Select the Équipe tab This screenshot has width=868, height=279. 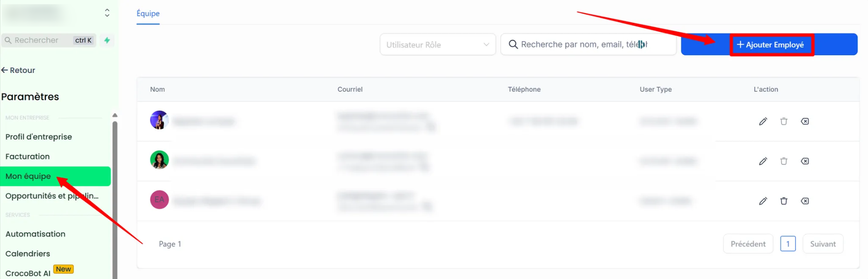(148, 14)
